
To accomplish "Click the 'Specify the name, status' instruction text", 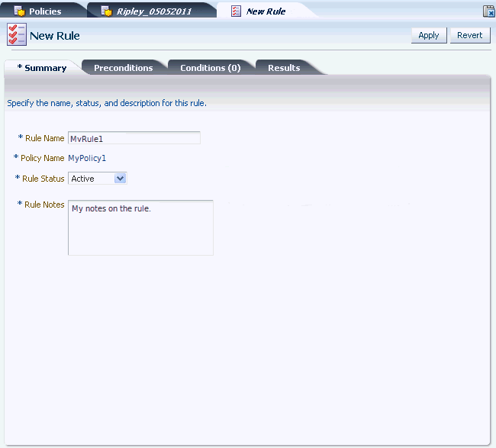I will [107, 103].
